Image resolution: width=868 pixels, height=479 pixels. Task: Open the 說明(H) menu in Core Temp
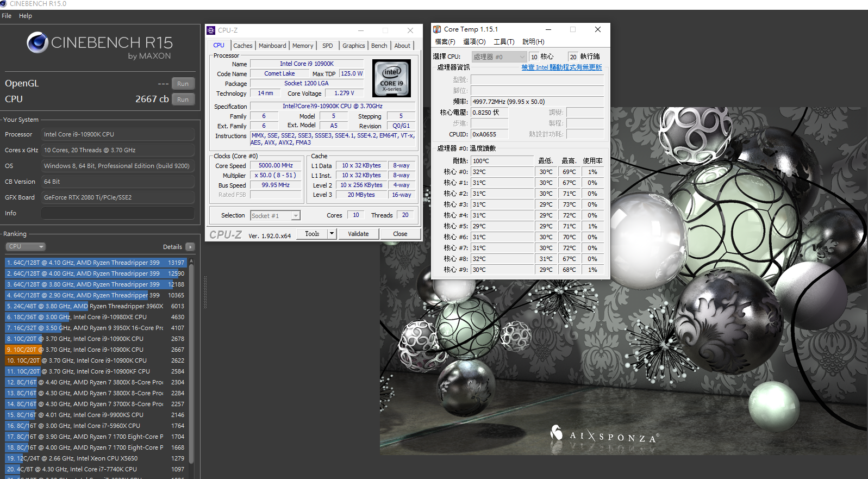[533, 42]
